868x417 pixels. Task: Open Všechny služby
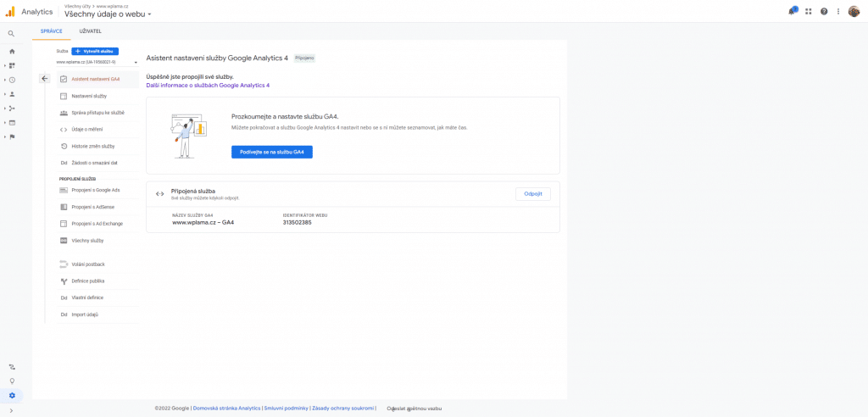coord(98,241)
